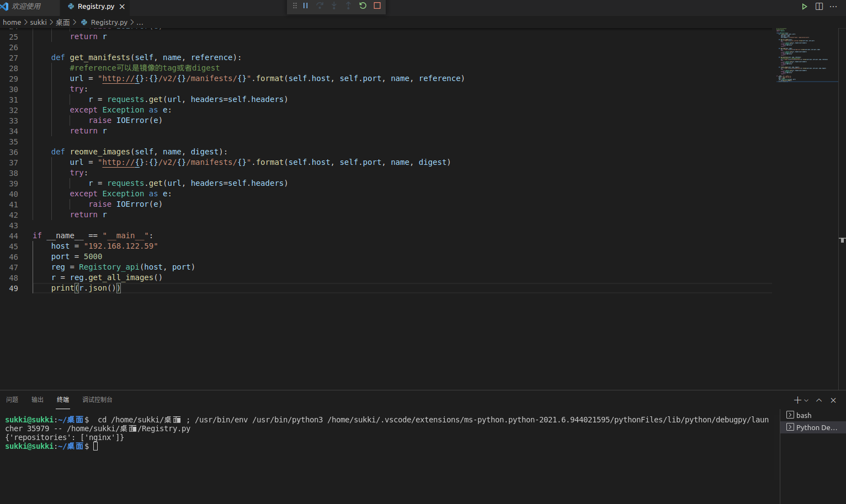Click the 桌面 breadcrumb segment
Image resolution: width=846 pixels, height=504 pixels.
click(x=63, y=23)
